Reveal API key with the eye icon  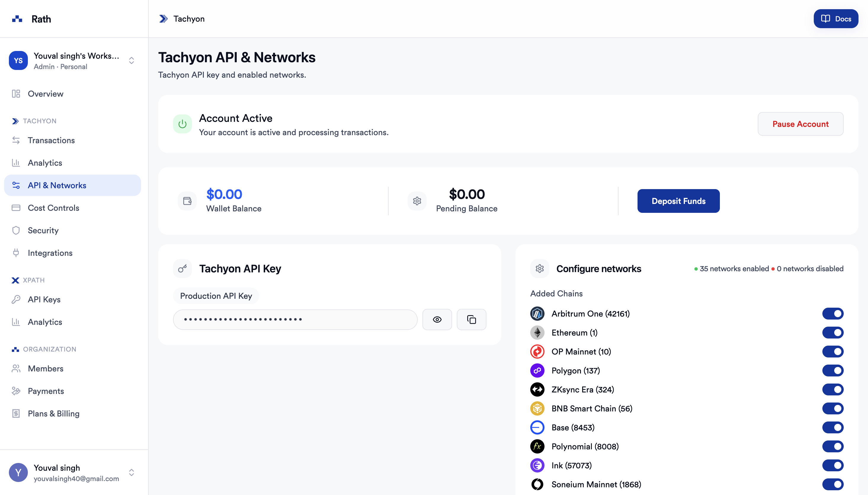[x=437, y=320]
